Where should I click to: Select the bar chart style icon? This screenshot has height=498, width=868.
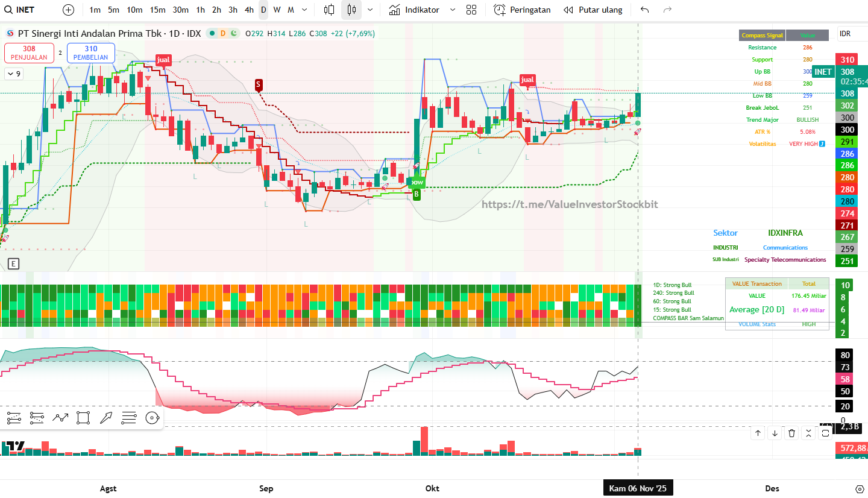pyautogui.click(x=329, y=10)
